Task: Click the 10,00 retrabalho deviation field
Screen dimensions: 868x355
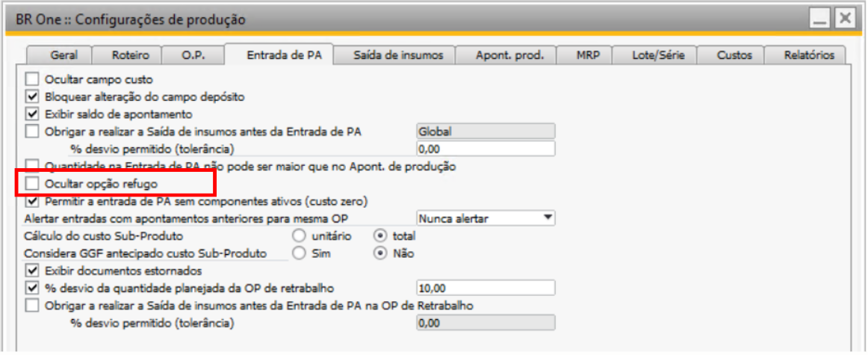Action: (x=485, y=288)
